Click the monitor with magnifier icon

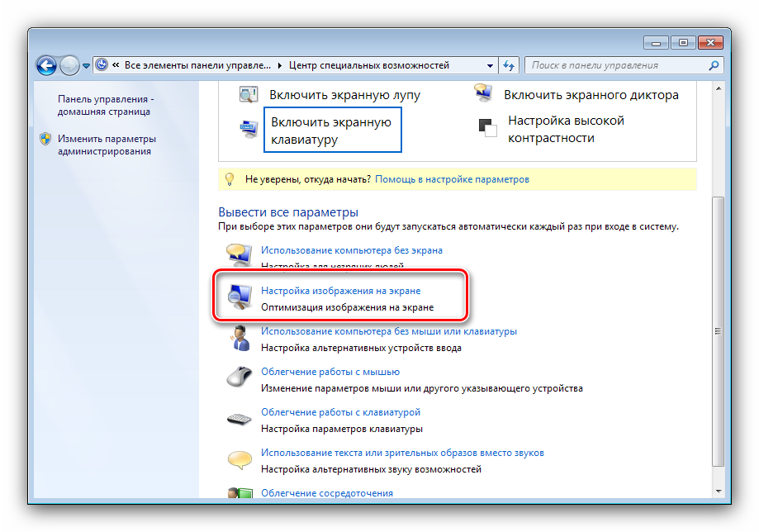coord(240,297)
